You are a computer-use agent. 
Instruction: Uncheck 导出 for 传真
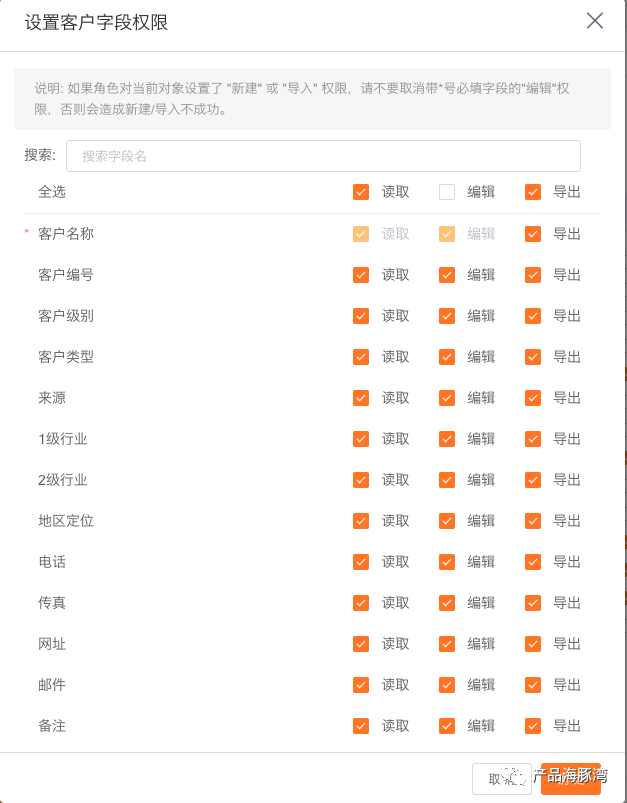533,603
